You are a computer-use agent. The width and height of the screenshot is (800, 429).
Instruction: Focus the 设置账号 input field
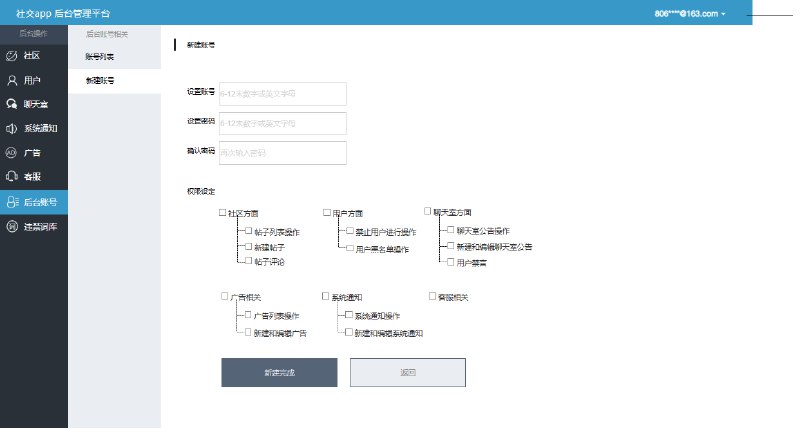[x=283, y=94]
